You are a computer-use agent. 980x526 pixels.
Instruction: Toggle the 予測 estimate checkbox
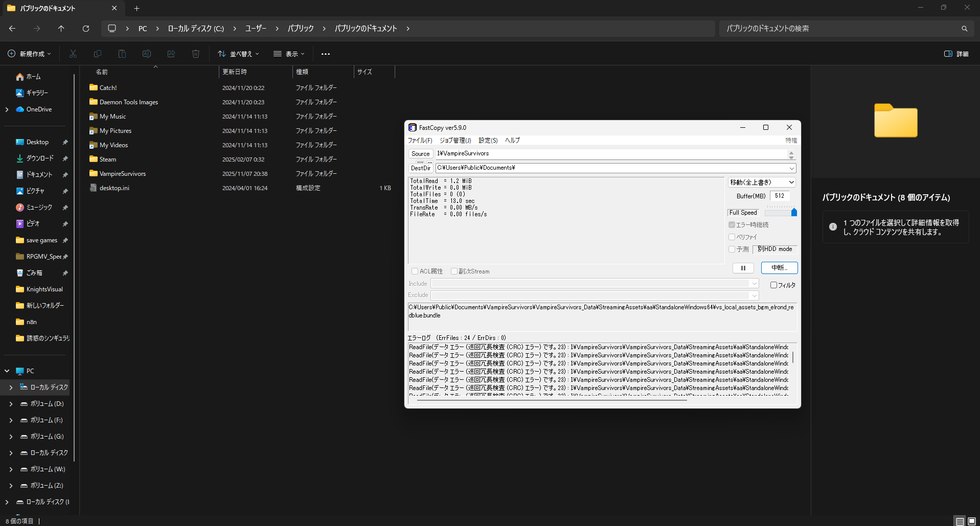[732, 249]
